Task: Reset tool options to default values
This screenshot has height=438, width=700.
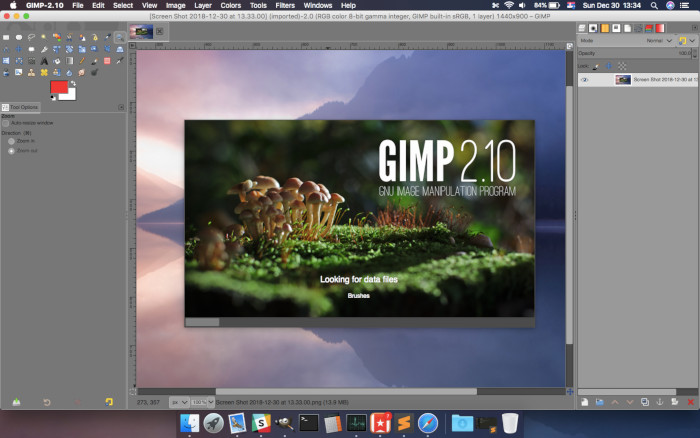Action: coord(109,402)
